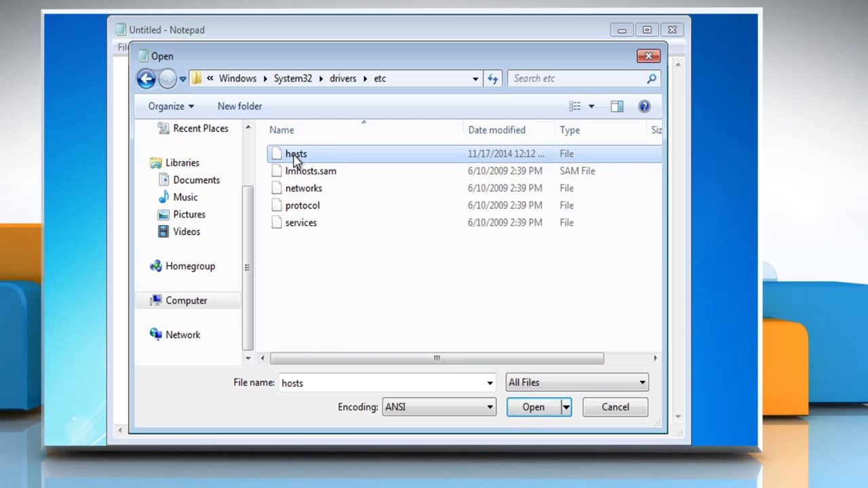The height and width of the screenshot is (488, 868).
Task: Close the Open dialog with red X
Action: (648, 56)
